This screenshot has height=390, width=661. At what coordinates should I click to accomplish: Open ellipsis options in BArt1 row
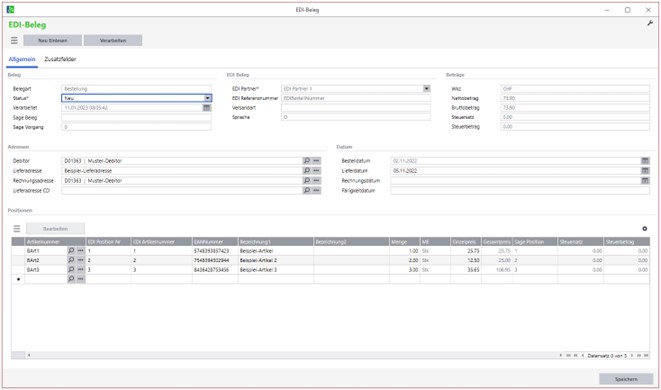81,250
